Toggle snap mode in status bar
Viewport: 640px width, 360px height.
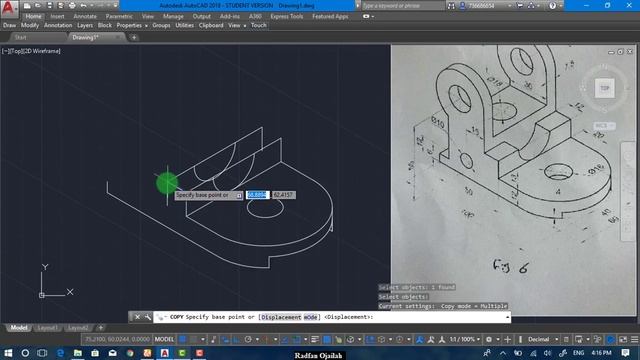pyautogui.click(x=193, y=339)
